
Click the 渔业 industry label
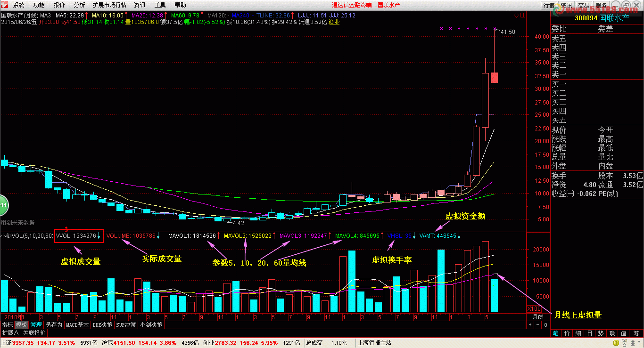tap(334, 22)
